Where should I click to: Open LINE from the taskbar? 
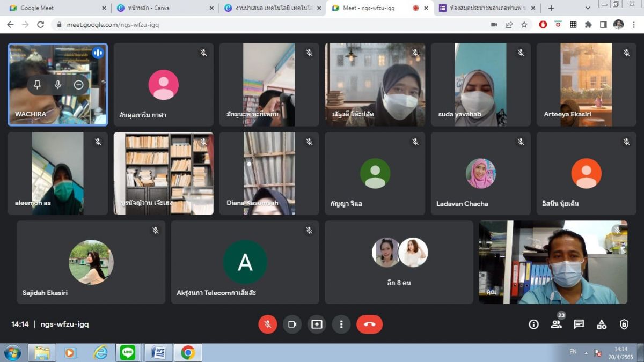(x=128, y=352)
